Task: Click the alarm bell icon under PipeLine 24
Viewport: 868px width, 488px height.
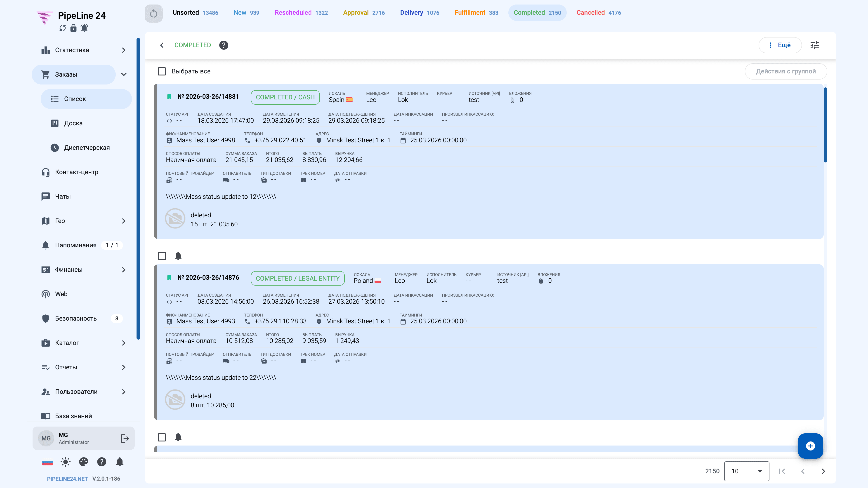Action: click(x=84, y=28)
